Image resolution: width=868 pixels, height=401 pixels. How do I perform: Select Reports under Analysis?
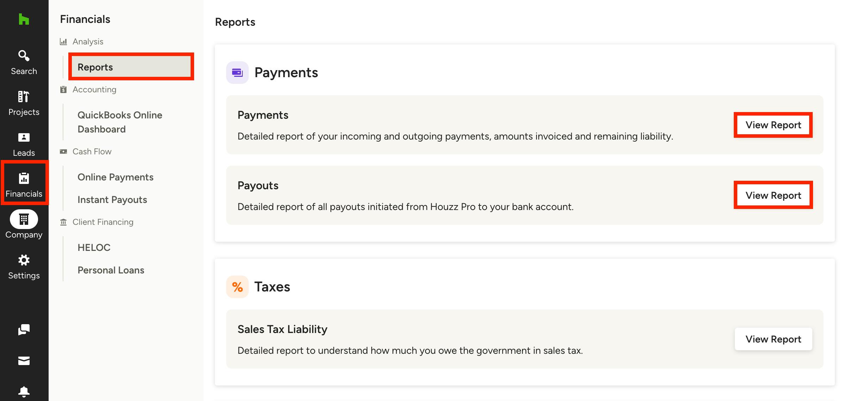(131, 67)
